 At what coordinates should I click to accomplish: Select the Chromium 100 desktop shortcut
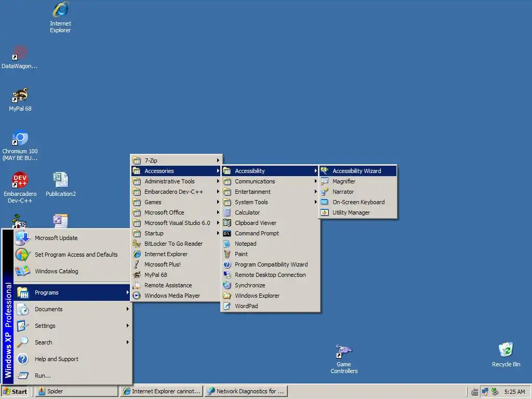[20, 145]
